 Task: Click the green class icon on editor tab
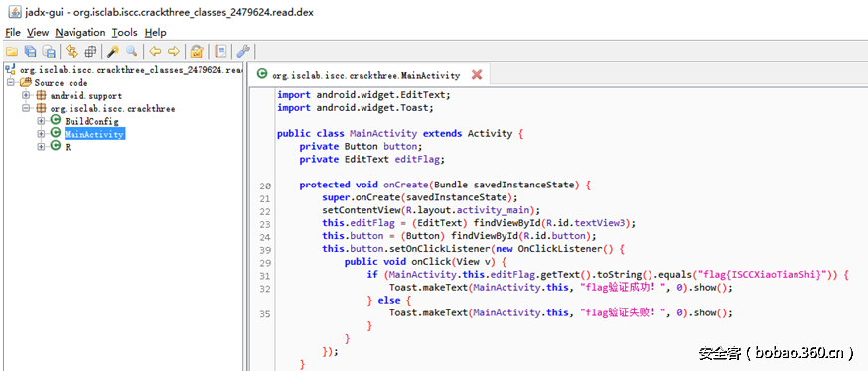point(262,75)
